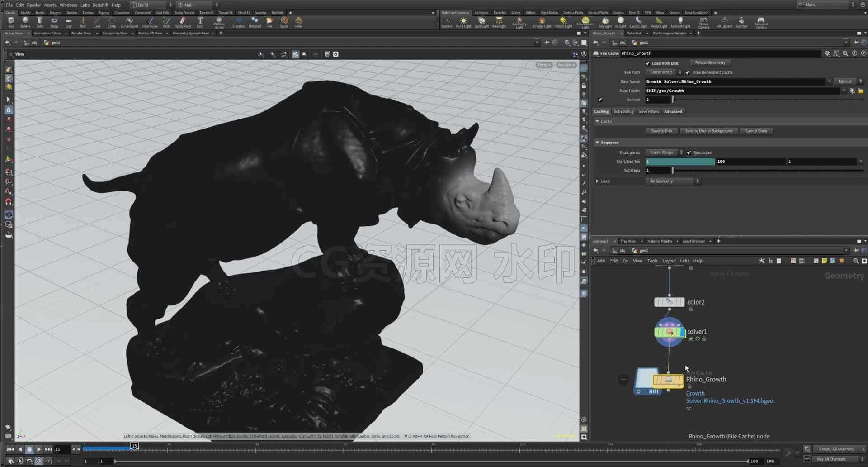Toggle the Version checkbox

point(600,100)
